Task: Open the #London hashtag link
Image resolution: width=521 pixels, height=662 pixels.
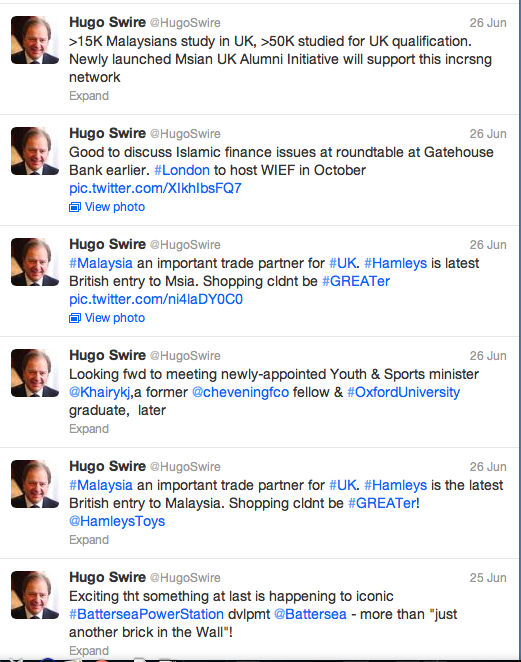Action: point(182,170)
